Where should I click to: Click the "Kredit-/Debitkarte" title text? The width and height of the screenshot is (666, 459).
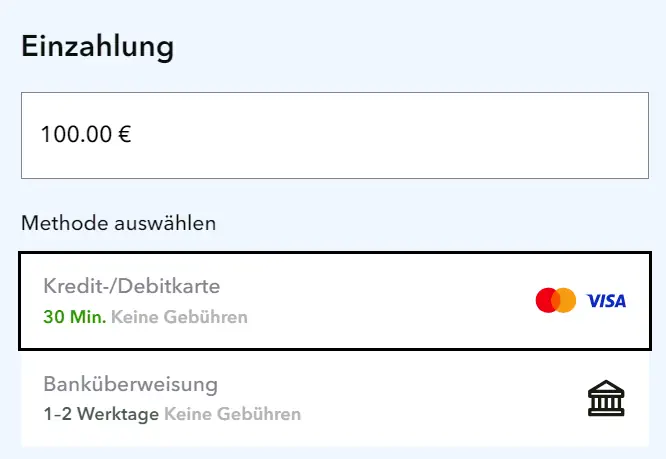click(131, 287)
